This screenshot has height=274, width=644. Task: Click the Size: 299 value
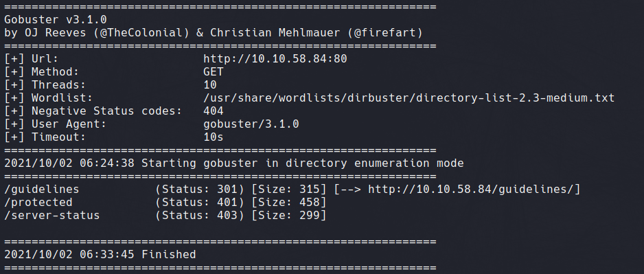point(289,215)
